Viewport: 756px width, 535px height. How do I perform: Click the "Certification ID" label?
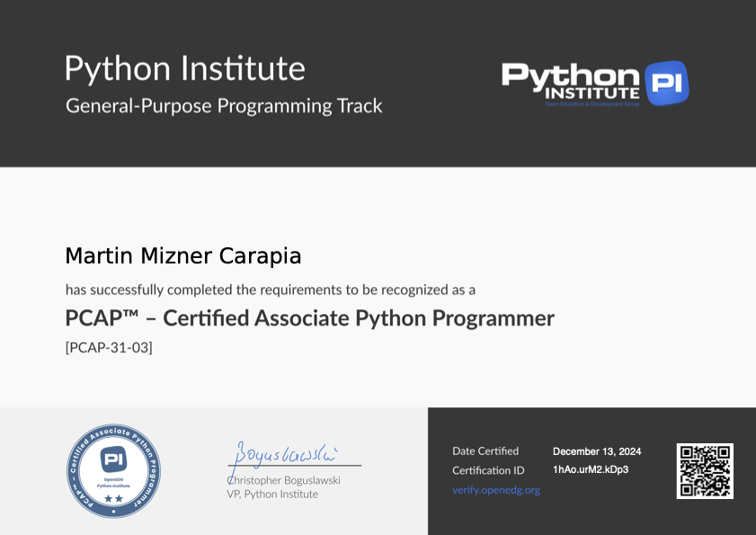pos(488,470)
